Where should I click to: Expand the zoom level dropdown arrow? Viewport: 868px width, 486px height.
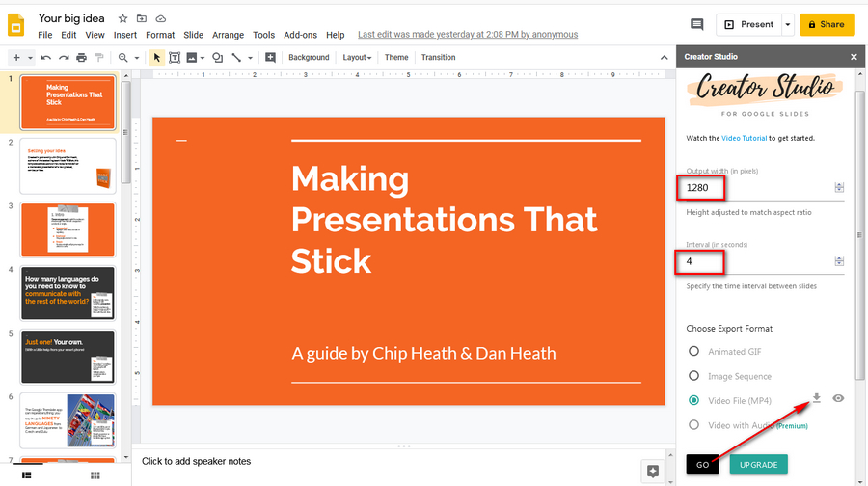point(137,58)
